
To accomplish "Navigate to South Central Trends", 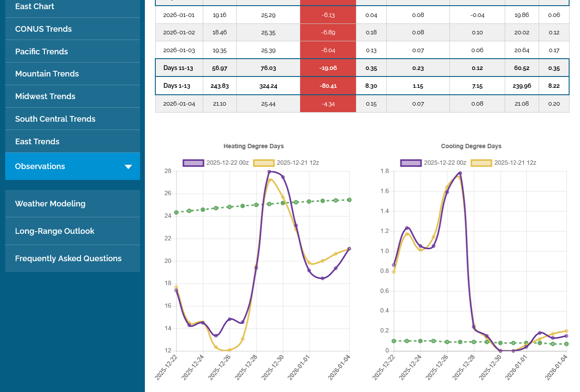I will pyautogui.click(x=55, y=119).
